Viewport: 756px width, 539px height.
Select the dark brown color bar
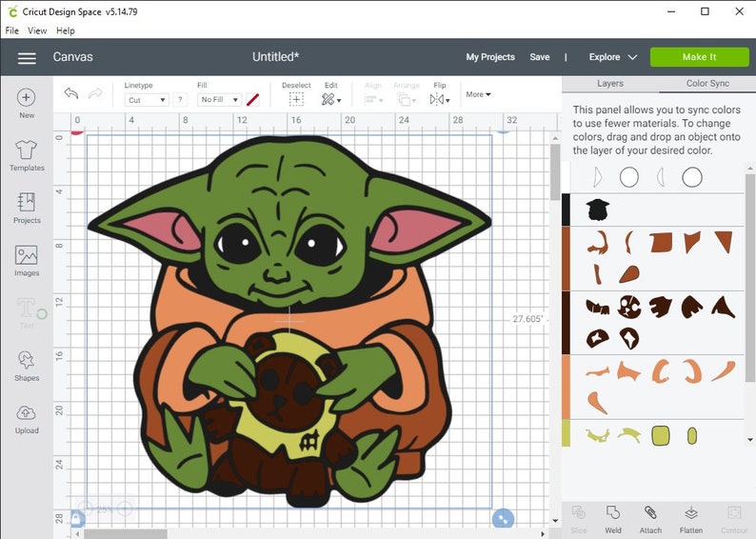click(566, 323)
